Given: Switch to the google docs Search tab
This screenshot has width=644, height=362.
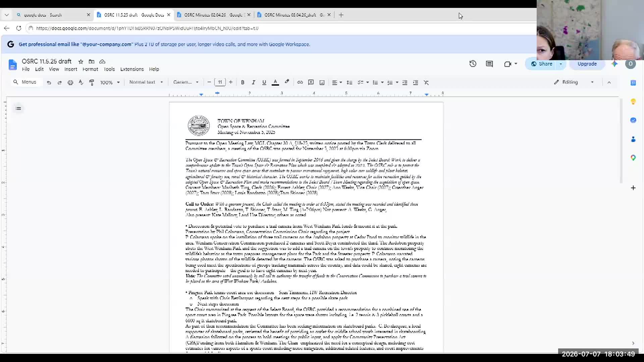Looking at the screenshot, I should (53, 15).
